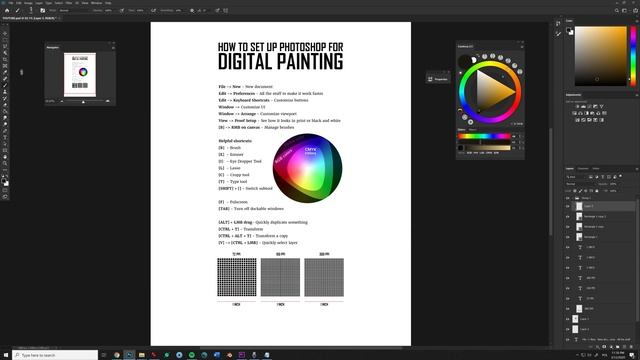
Task: Open layer blend mode Normal dropdown
Action: tap(581, 184)
